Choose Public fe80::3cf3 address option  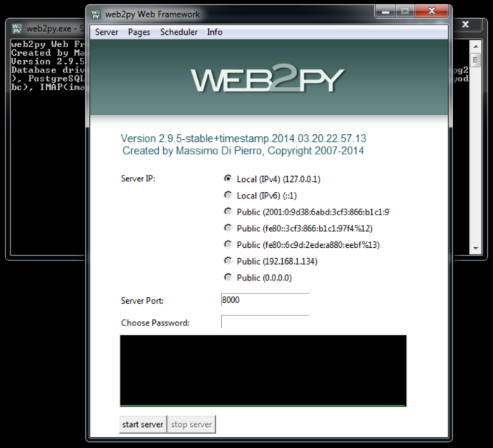click(228, 228)
